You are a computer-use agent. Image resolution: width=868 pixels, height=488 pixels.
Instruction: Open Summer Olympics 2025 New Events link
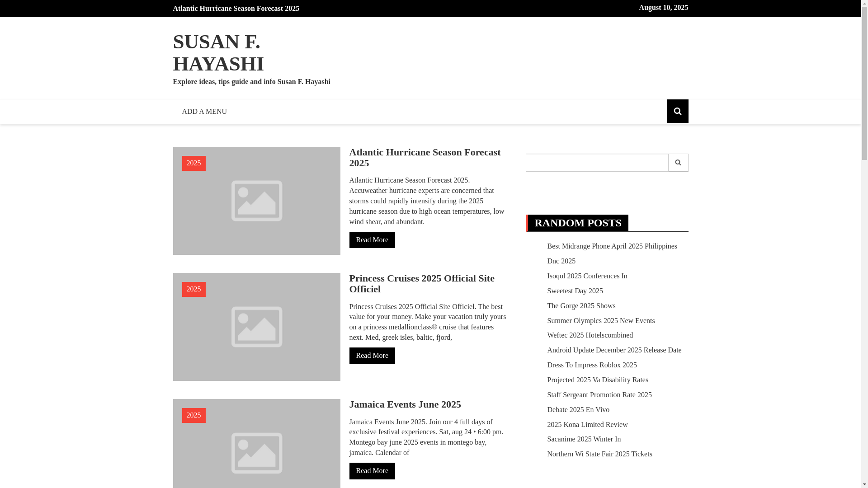point(600,321)
